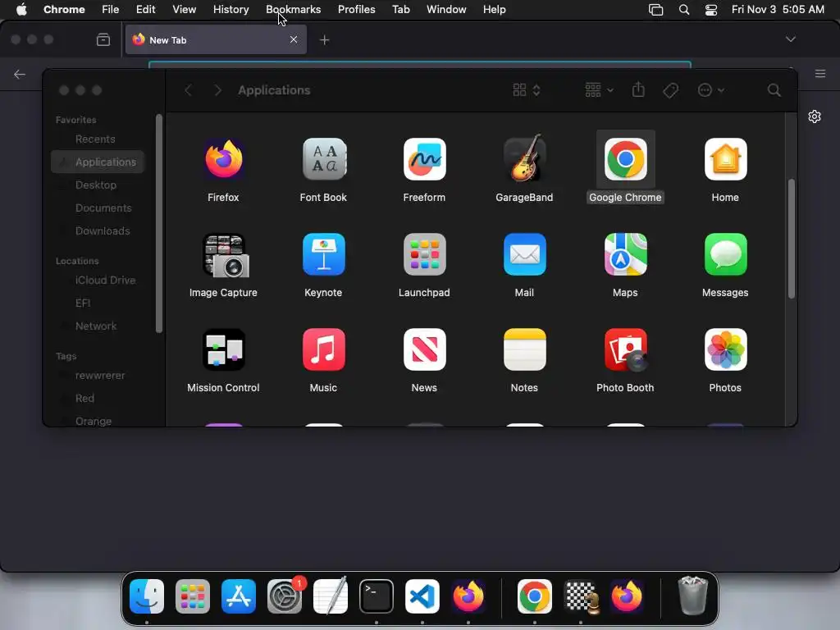Image resolution: width=840 pixels, height=630 pixels.
Task: Open System Settings from the Dock
Action: click(285, 596)
